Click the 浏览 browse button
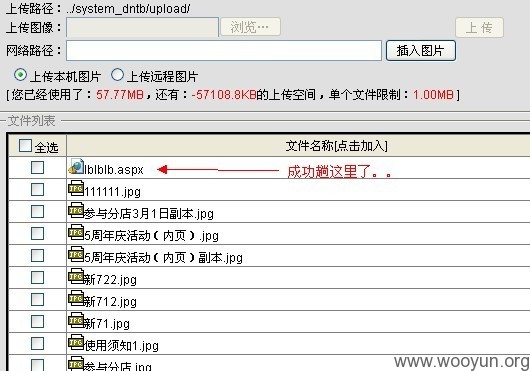Screen dimensions: 530x371 (250, 27)
